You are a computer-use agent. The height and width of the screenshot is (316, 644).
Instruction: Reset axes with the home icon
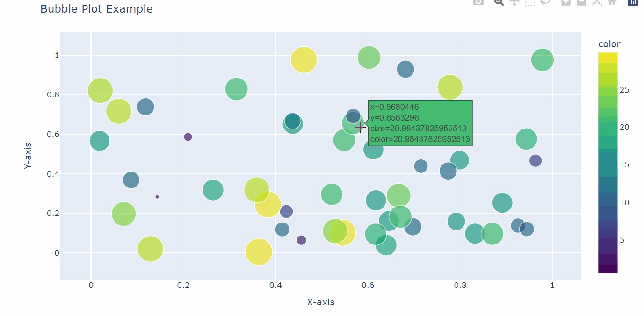(x=612, y=2)
